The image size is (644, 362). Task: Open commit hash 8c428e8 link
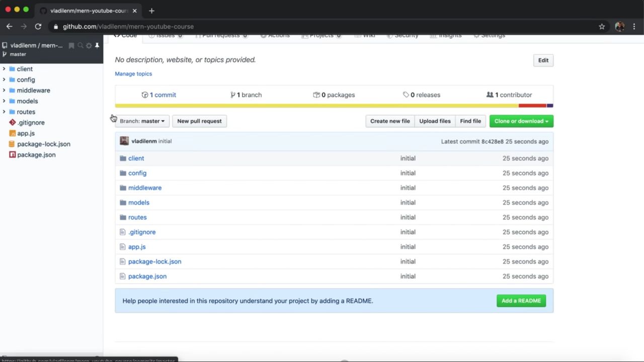coord(492,142)
